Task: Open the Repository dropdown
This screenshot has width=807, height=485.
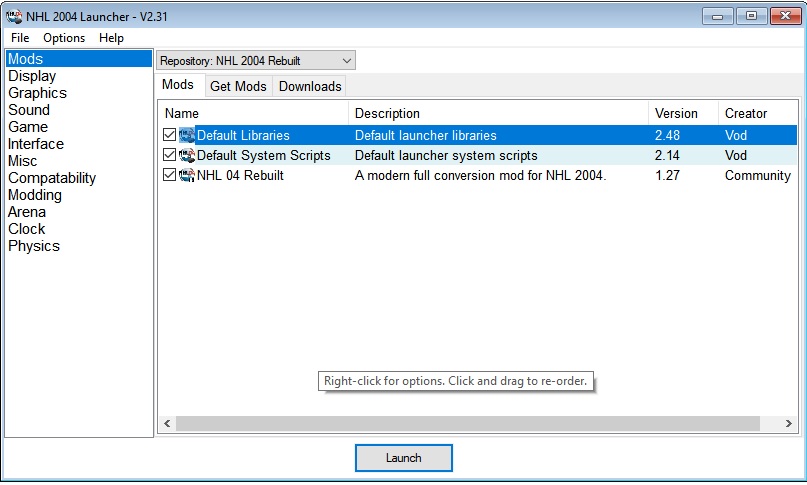Action: pyautogui.click(x=256, y=61)
